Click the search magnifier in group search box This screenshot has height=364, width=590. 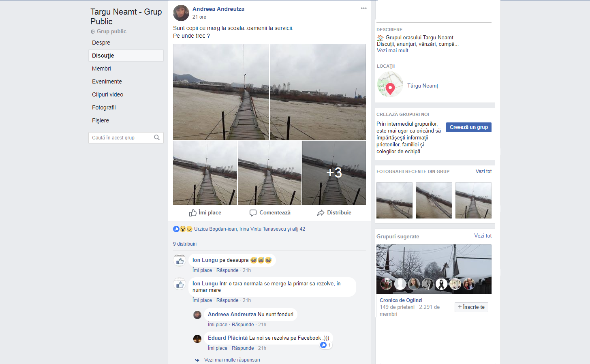point(157,138)
